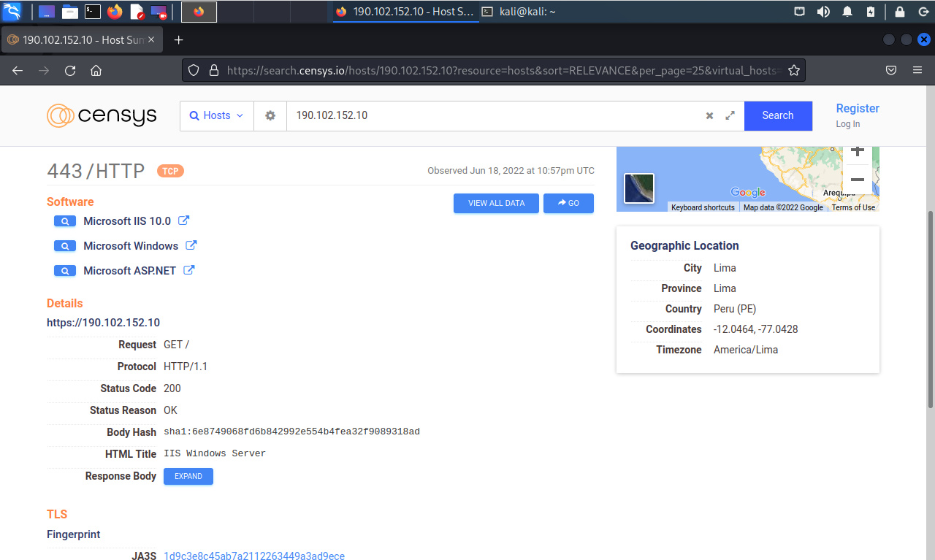Click the map zoom out button

(x=858, y=180)
